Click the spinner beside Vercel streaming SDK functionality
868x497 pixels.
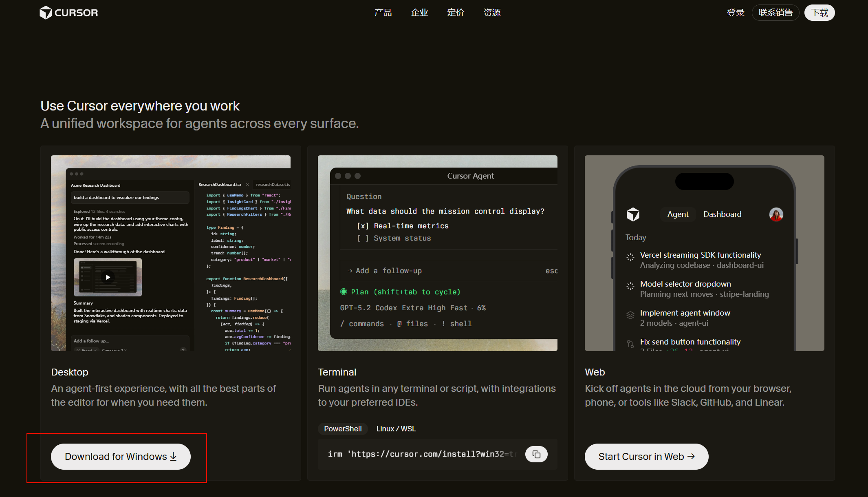click(630, 257)
